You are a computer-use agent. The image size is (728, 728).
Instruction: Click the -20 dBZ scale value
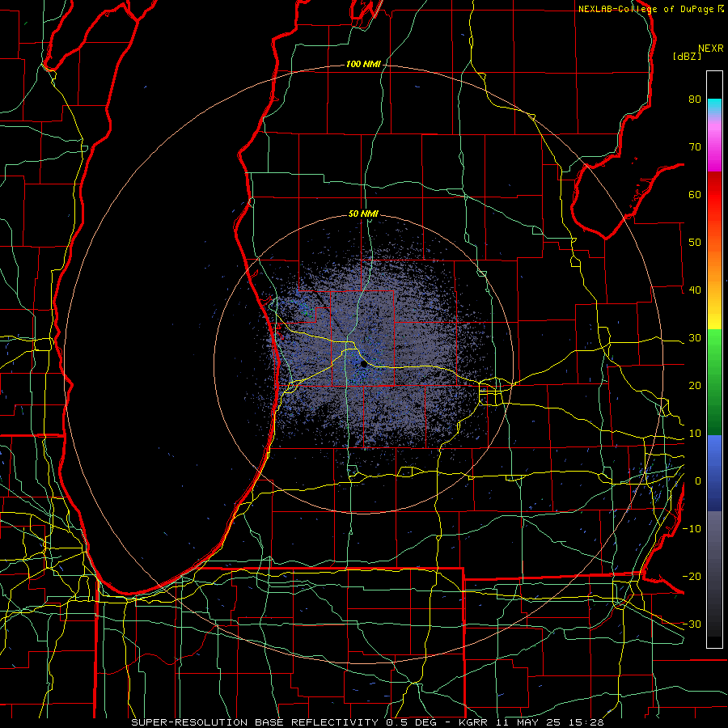(692, 576)
